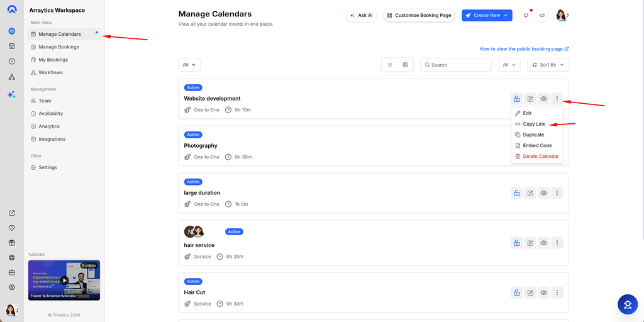The width and height of the screenshot is (644, 322).
Task: Switch to grid view layout icon
Action: [x=406, y=65]
